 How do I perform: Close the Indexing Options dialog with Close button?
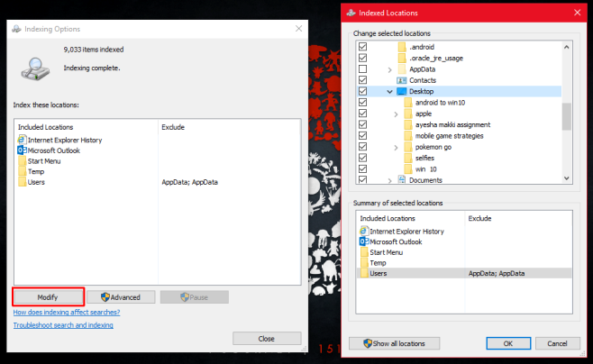point(267,339)
